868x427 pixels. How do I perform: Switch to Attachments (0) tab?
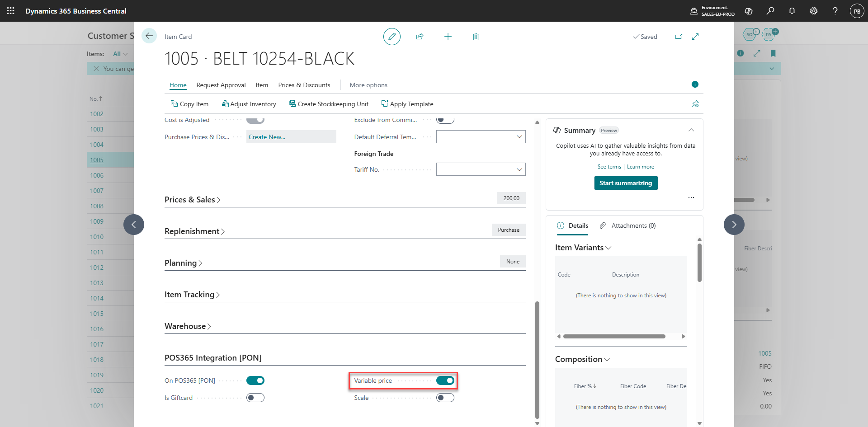(627, 225)
